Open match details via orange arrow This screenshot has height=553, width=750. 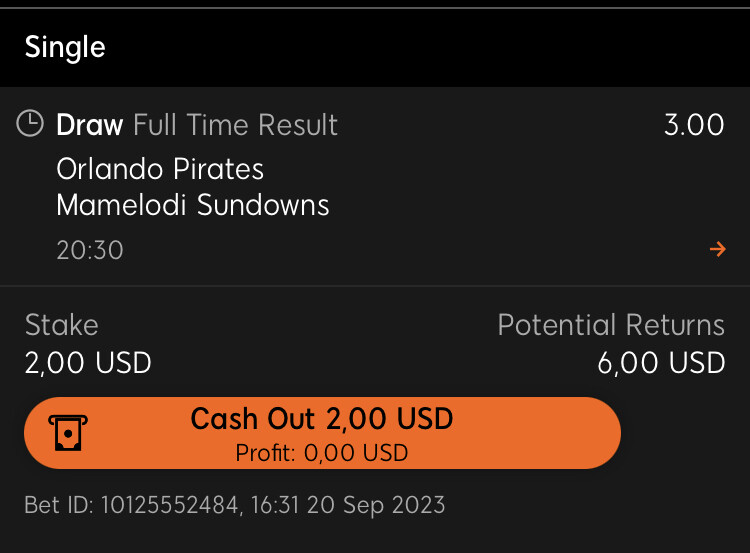[717, 249]
